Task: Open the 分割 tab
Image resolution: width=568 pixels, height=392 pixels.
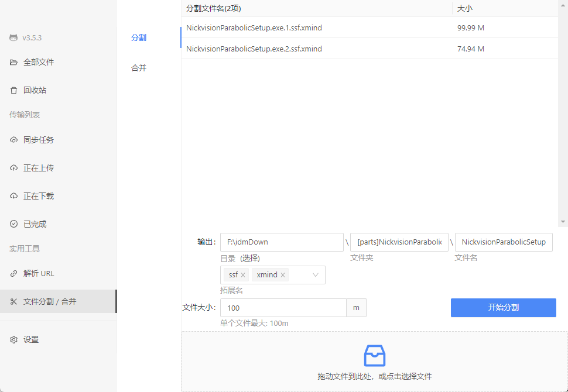Action: point(139,37)
